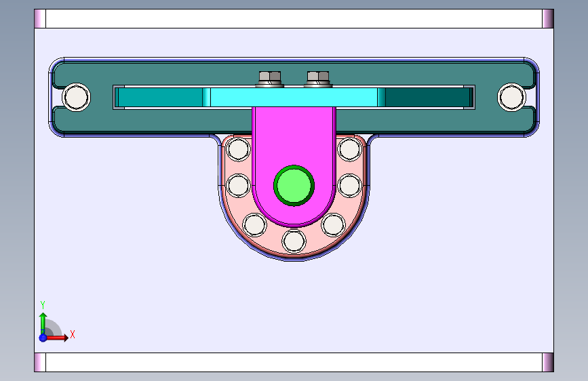
Task: Pick the white bottom bar of the frame
Action: pyautogui.click(x=294, y=362)
